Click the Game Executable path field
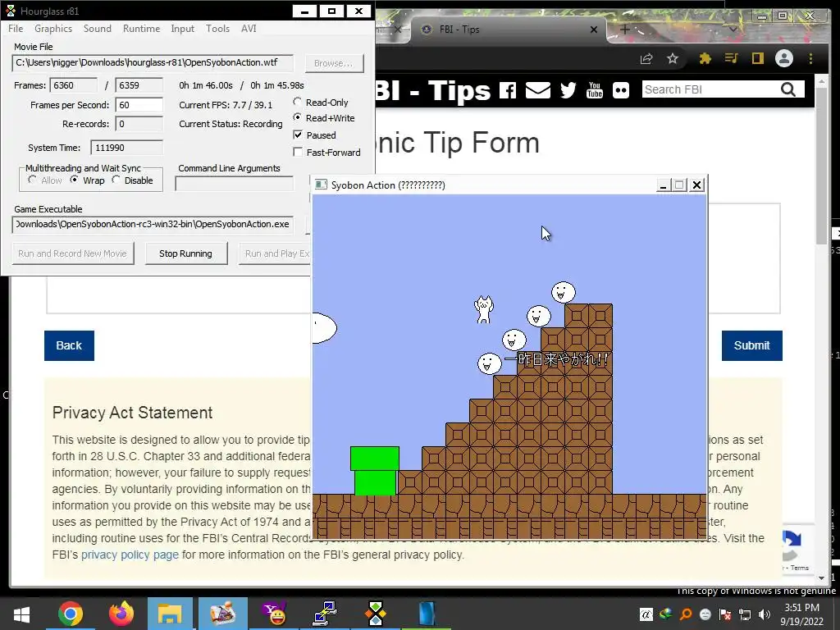 pyautogui.click(x=153, y=225)
